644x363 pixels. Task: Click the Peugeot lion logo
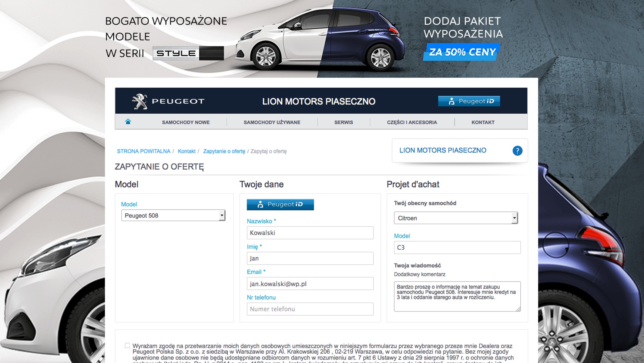coord(140,101)
